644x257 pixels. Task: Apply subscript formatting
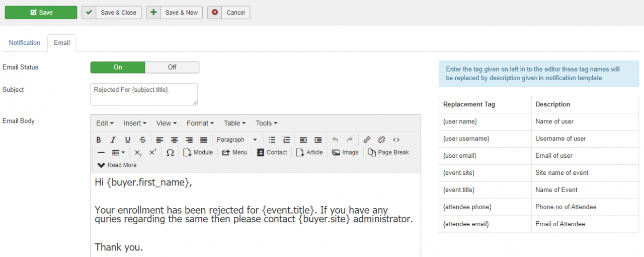point(138,152)
